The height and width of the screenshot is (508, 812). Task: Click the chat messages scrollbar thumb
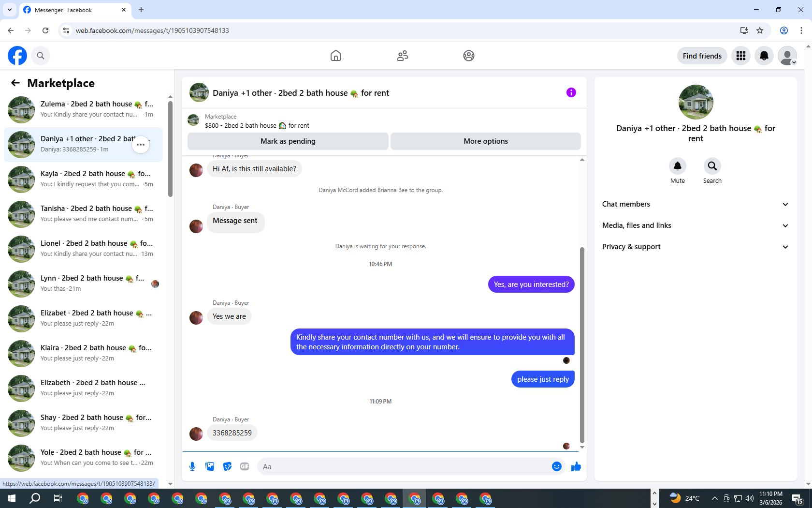point(582,345)
